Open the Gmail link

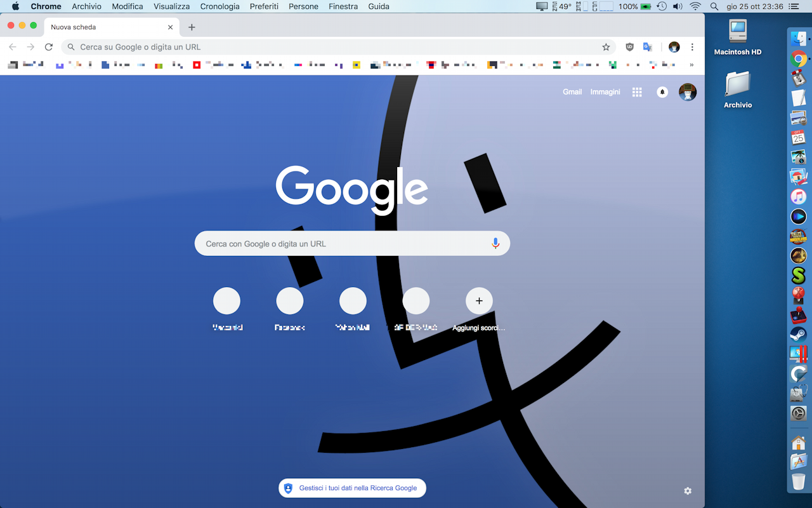pos(572,92)
